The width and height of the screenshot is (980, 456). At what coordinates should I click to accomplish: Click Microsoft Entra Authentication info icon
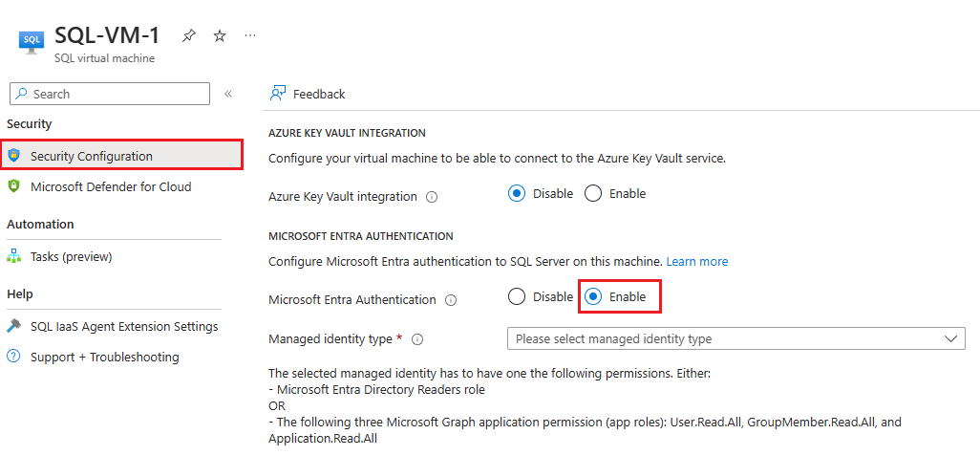(451, 300)
